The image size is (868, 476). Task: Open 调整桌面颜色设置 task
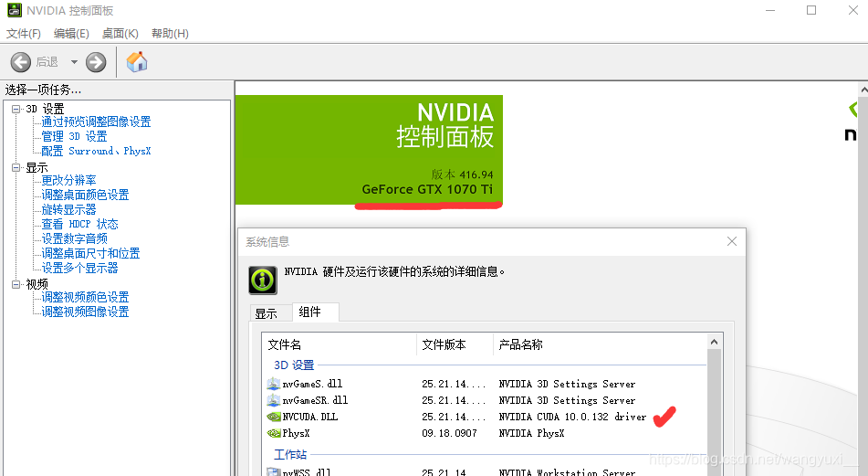coord(85,195)
